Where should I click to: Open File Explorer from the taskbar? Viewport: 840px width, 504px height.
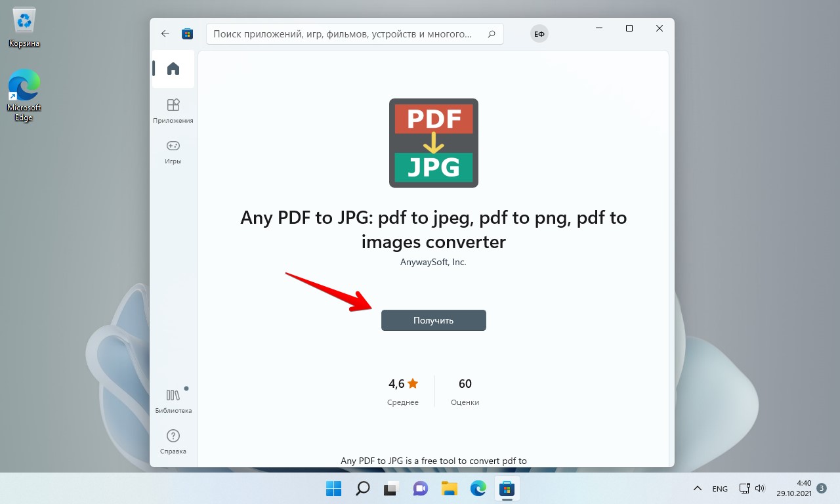[x=449, y=488]
